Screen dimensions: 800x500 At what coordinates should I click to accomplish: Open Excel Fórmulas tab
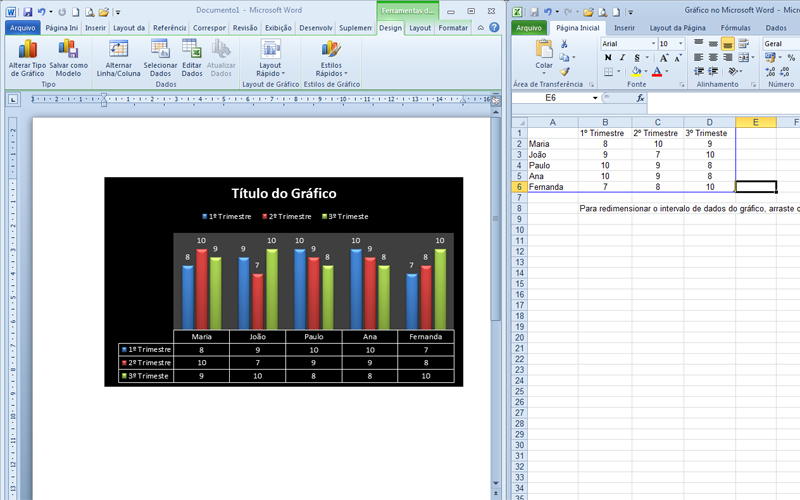coord(735,28)
